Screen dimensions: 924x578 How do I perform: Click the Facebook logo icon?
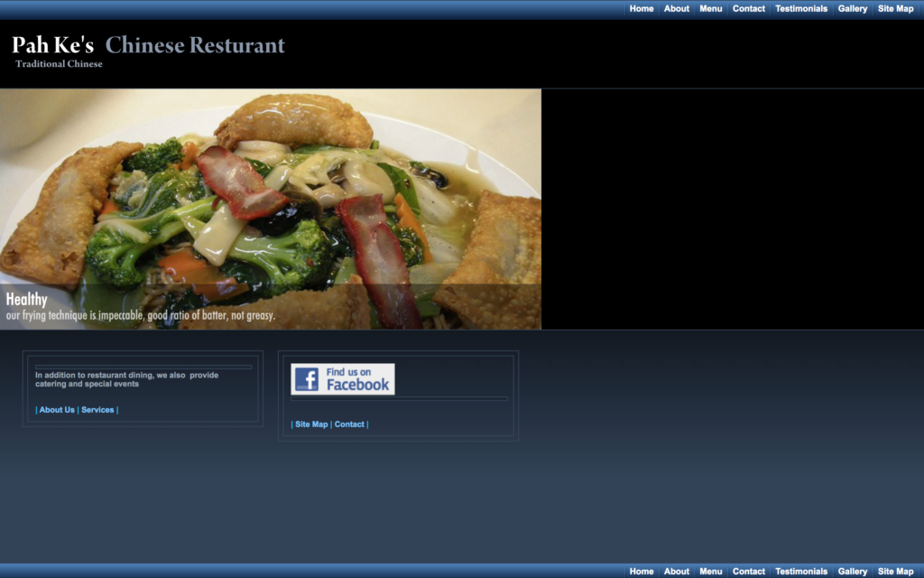point(307,379)
